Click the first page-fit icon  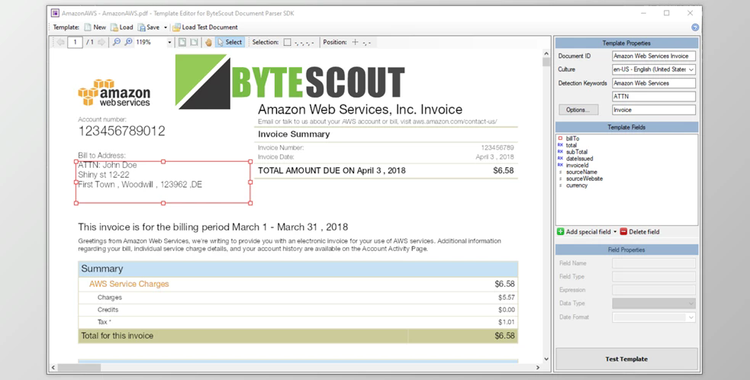(x=182, y=42)
